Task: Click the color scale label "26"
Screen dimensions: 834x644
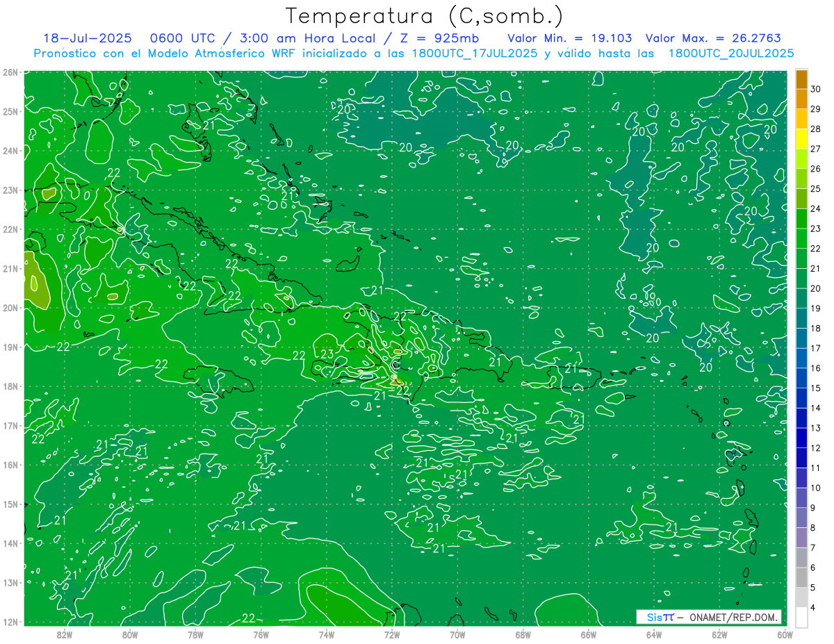Action: pos(816,169)
